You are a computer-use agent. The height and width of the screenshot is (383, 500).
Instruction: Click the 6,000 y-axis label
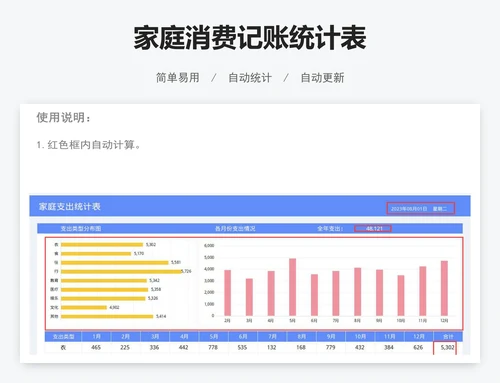tap(209, 246)
